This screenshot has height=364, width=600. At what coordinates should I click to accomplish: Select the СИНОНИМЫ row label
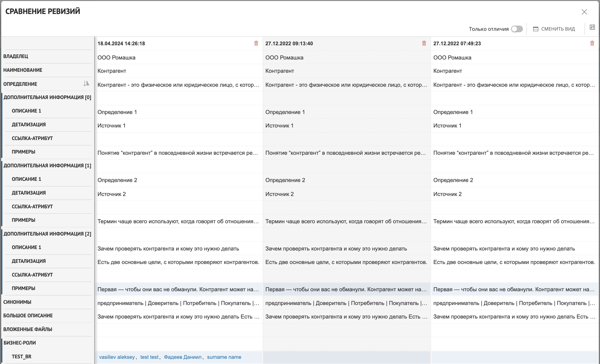(17, 302)
